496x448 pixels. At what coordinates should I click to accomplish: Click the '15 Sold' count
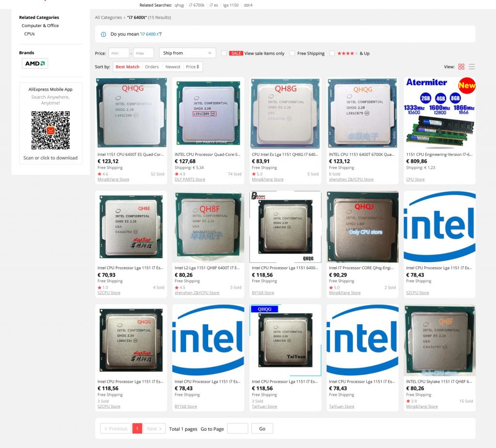[466, 401]
